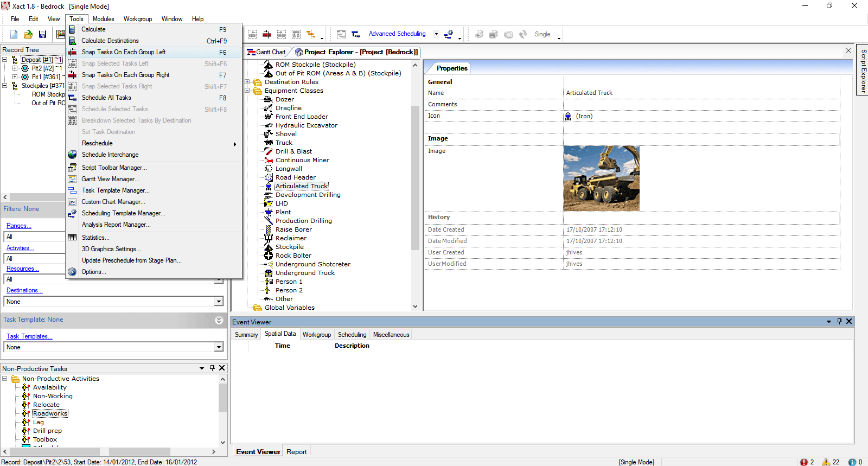Expand the Pit2 [#2] tree node
The height and width of the screenshot is (466, 868).
[15, 68]
